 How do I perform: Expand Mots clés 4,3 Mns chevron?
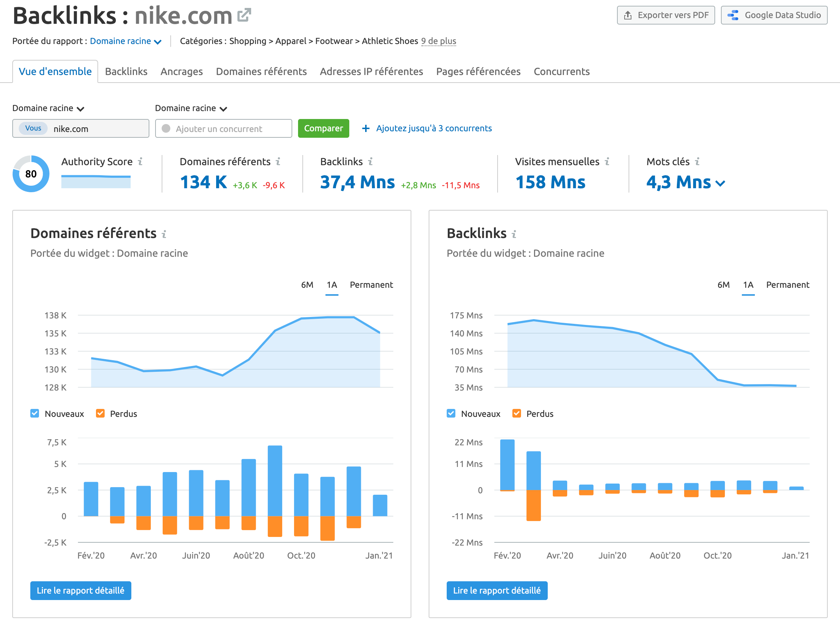[x=720, y=184]
